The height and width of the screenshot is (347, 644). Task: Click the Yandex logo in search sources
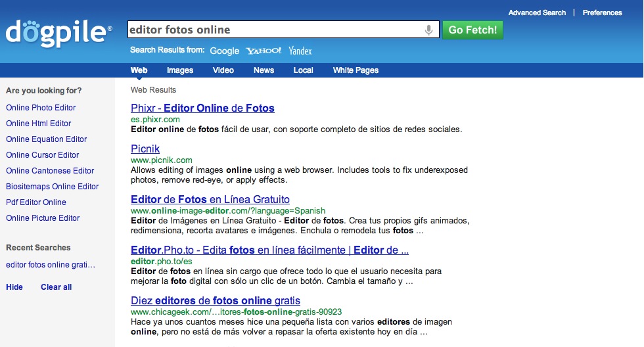coord(300,51)
